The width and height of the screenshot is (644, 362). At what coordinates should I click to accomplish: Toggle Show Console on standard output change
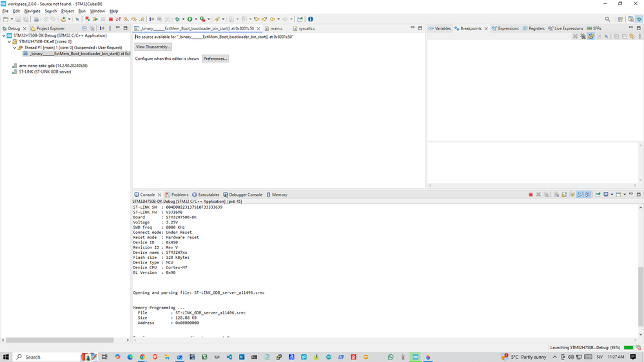coord(580,195)
